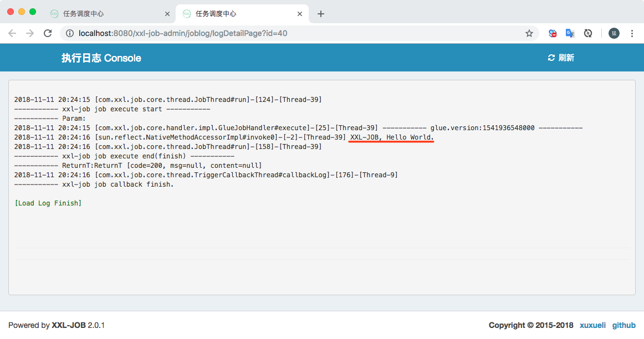The image size is (644, 339).
Task: Open the Google Translate extension icon
Action: point(570,33)
